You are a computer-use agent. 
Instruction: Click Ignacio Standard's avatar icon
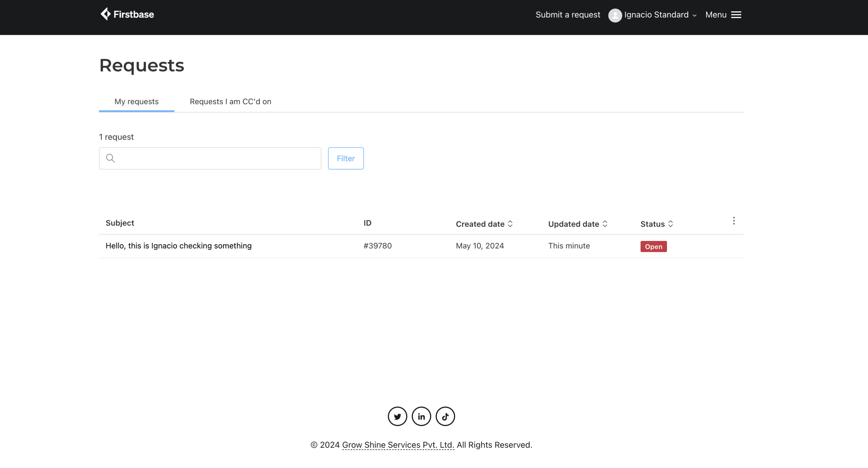[615, 15]
